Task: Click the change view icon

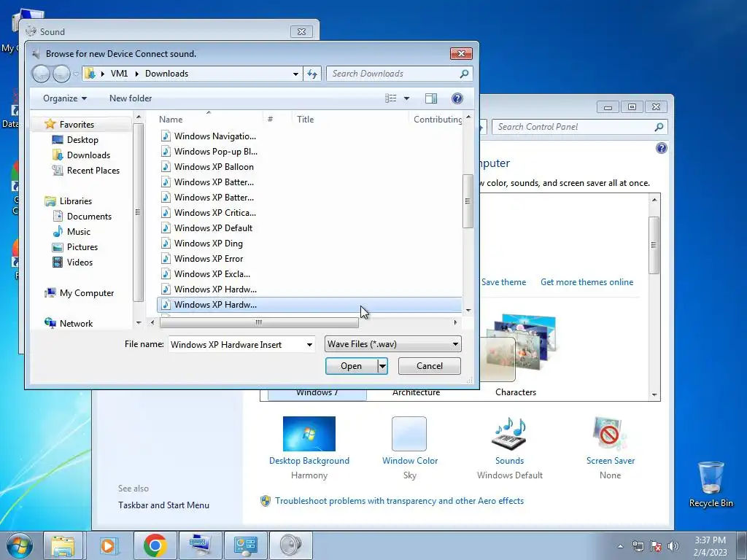Action: (x=391, y=98)
